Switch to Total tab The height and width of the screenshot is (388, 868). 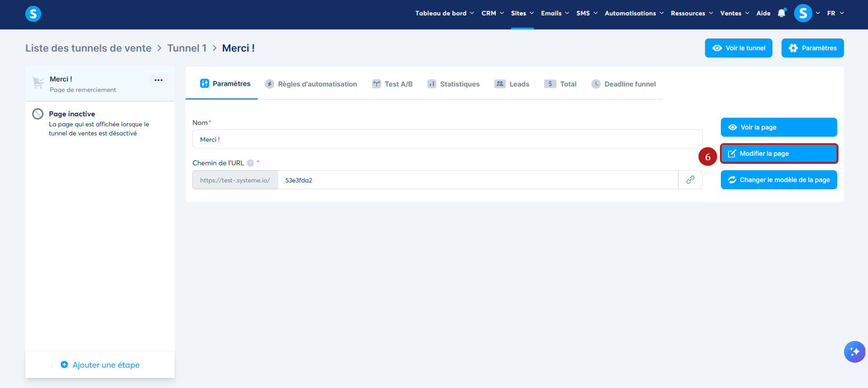[x=561, y=84]
